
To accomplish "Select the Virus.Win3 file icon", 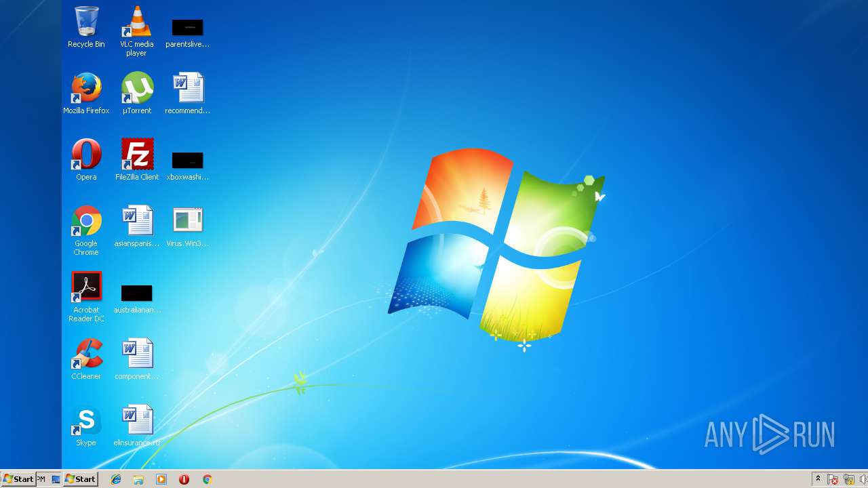I will tap(188, 226).
